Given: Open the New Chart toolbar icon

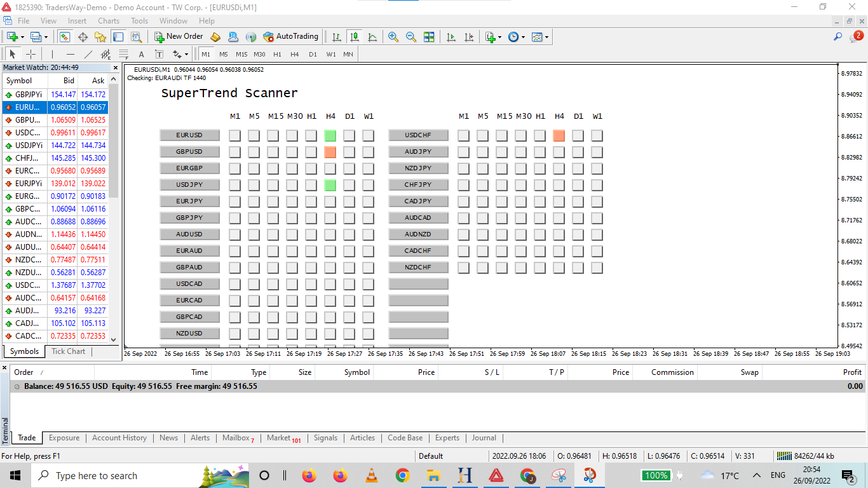Looking at the screenshot, I should (x=12, y=37).
